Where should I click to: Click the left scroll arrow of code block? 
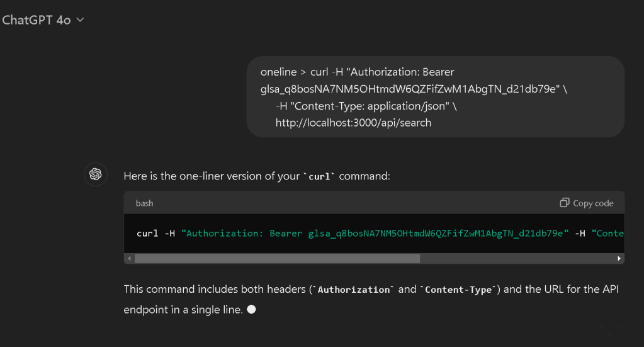click(130, 258)
